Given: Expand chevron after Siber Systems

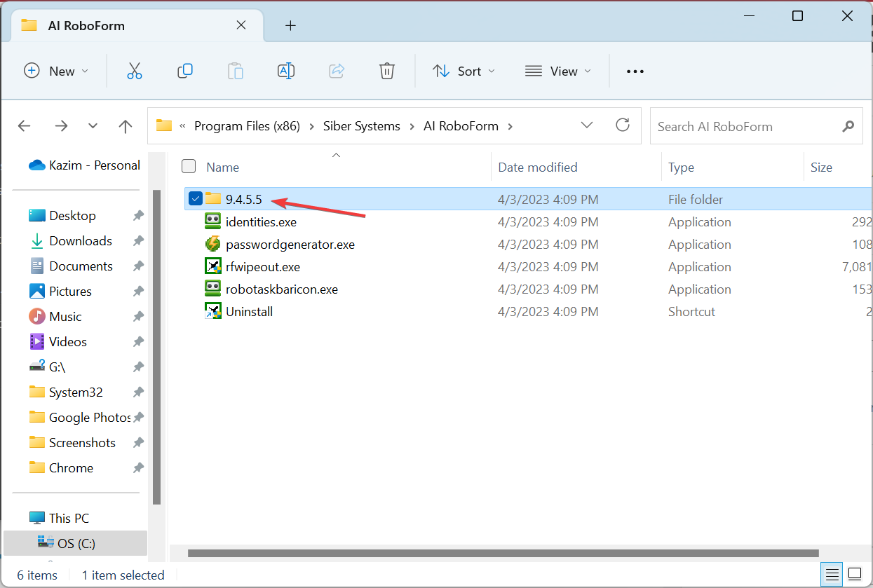Looking at the screenshot, I should click(412, 126).
